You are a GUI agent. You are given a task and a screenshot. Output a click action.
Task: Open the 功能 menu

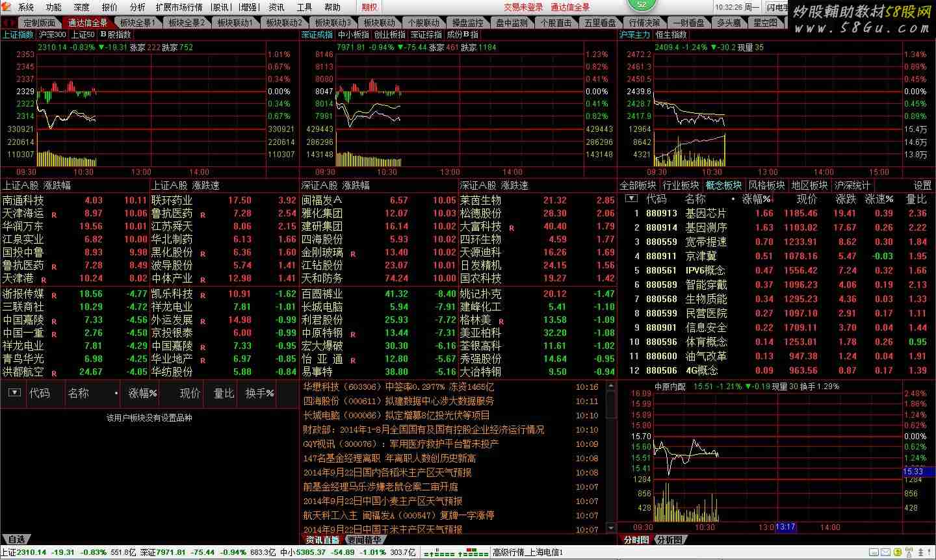pyautogui.click(x=54, y=7)
